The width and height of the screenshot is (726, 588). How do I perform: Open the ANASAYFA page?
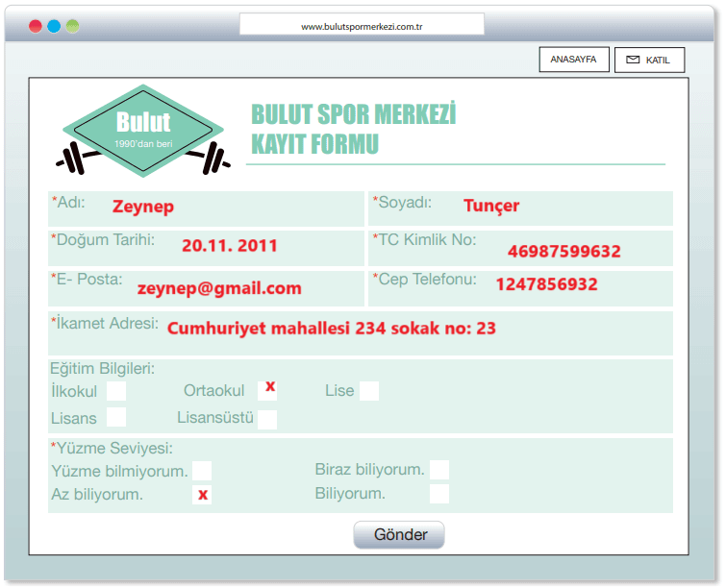pos(573,60)
